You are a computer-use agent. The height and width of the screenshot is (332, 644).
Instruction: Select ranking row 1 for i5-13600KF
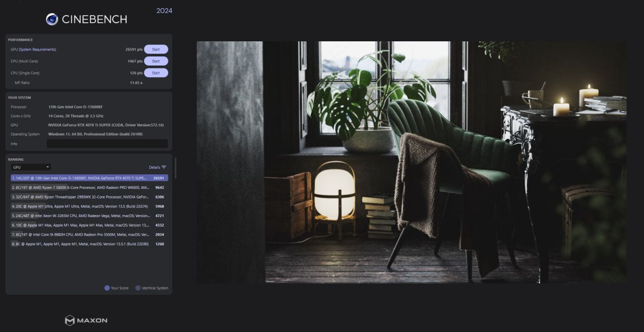[x=90, y=178]
